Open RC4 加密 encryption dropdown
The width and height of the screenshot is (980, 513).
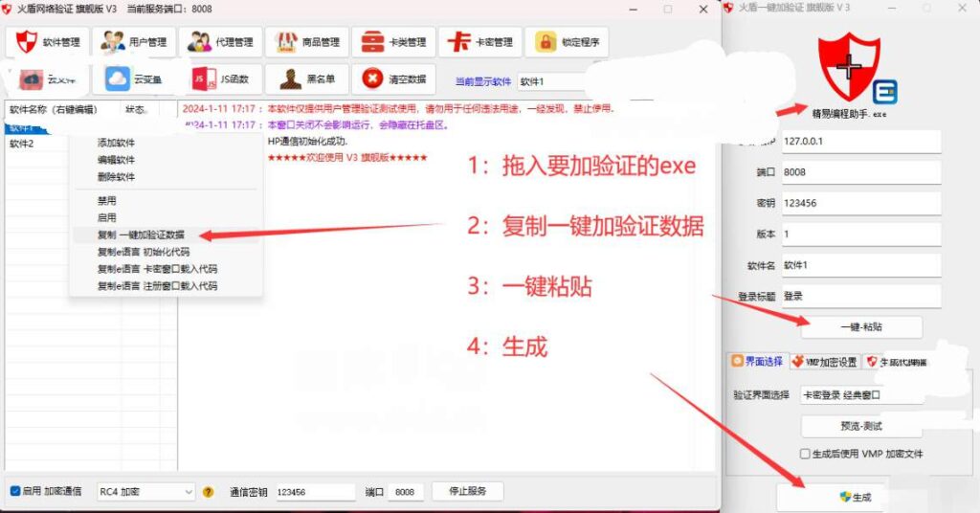145,492
